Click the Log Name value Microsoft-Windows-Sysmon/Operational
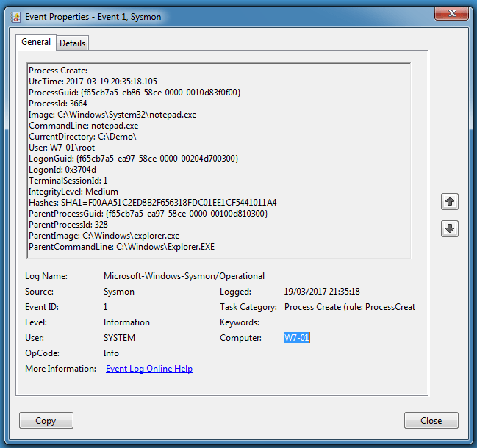Image resolution: width=477 pixels, height=448 pixels. click(184, 276)
